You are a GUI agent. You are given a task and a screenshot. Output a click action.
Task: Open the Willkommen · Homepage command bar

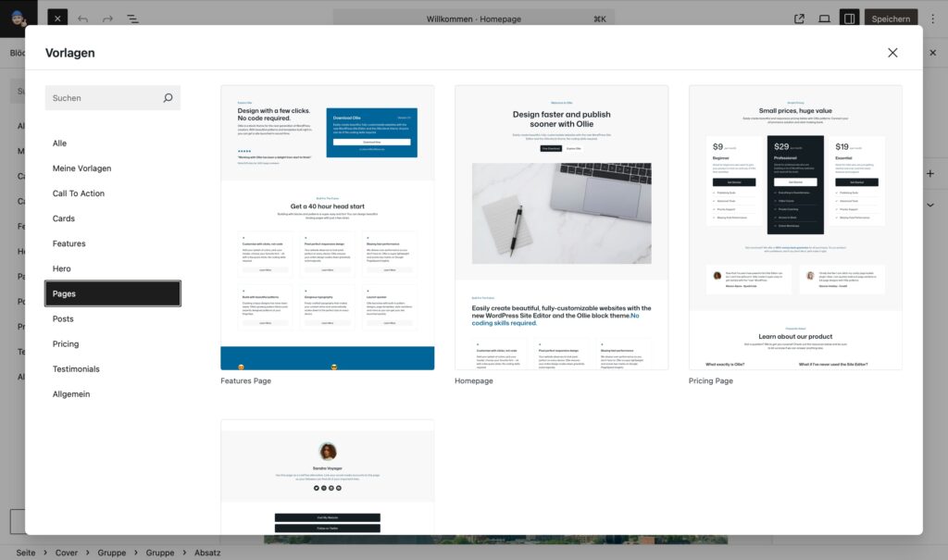point(473,19)
